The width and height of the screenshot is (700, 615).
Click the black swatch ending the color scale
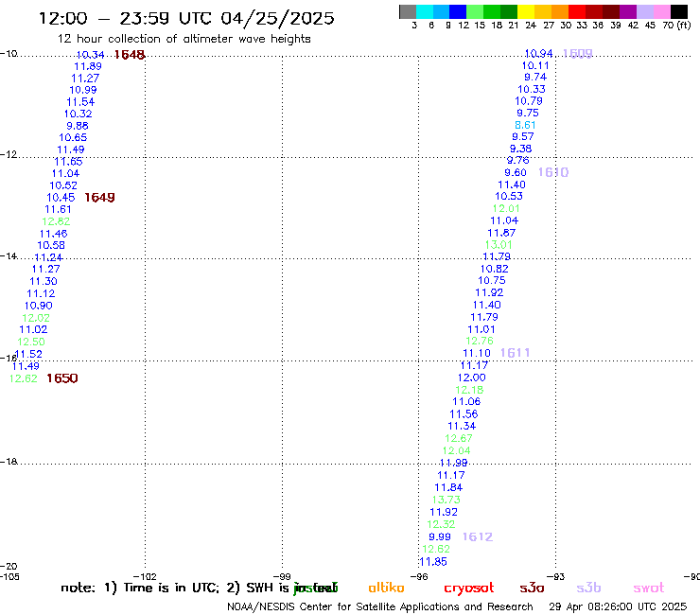(679, 11)
